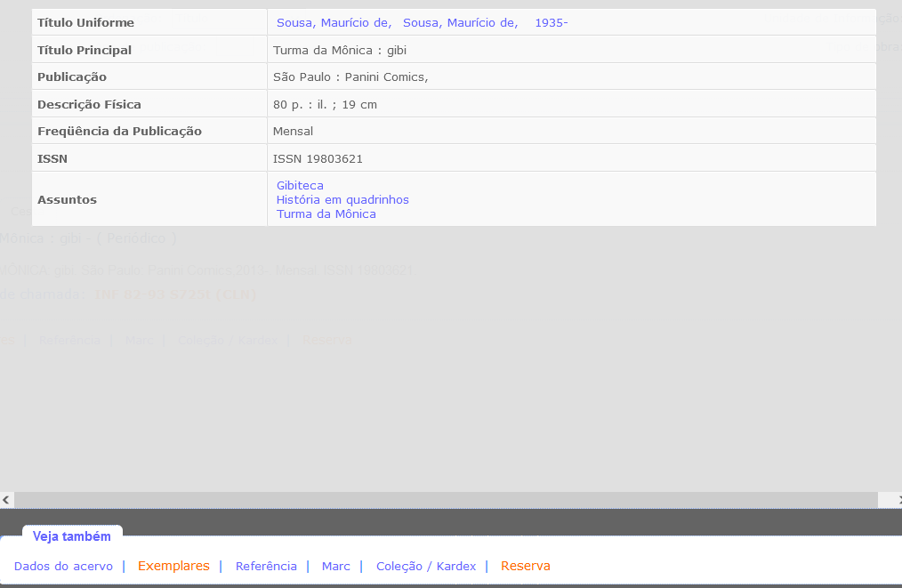
Task: Open Coleção / Kardex
Action: click(x=425, y=566)
